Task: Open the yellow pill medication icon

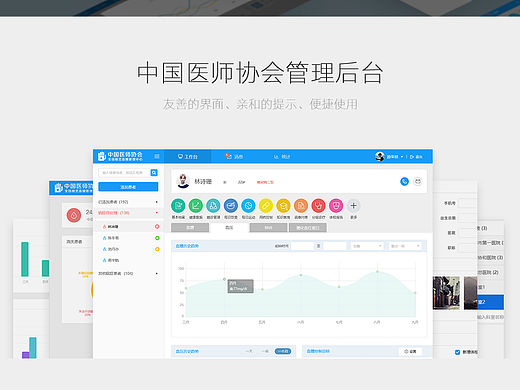Action: click(266, 206)
